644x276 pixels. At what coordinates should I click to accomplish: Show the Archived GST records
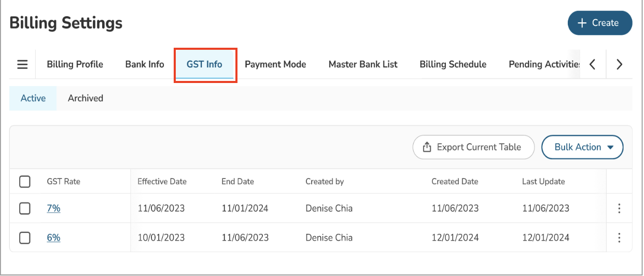coord(86,98)
